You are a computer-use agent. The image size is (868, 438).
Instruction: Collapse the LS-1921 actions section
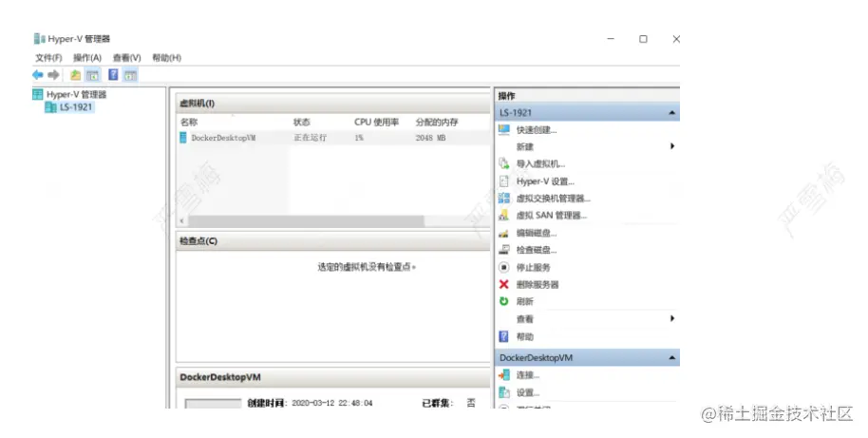(671, 112)
